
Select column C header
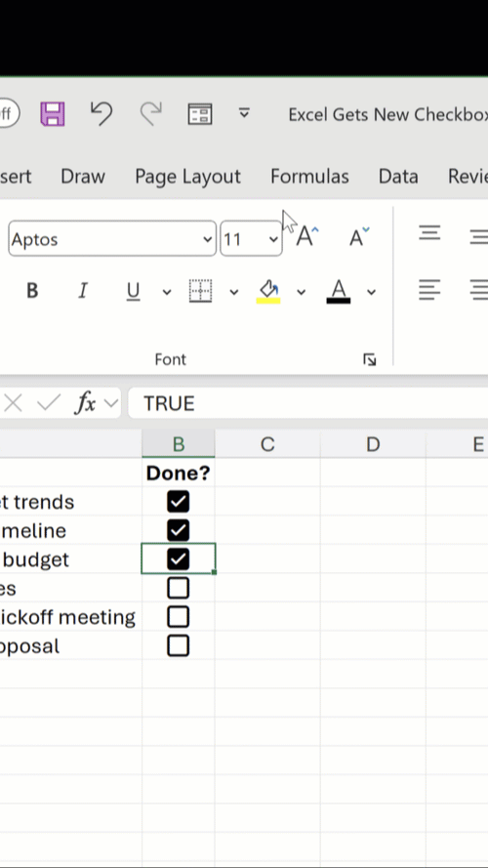point(267,444)
